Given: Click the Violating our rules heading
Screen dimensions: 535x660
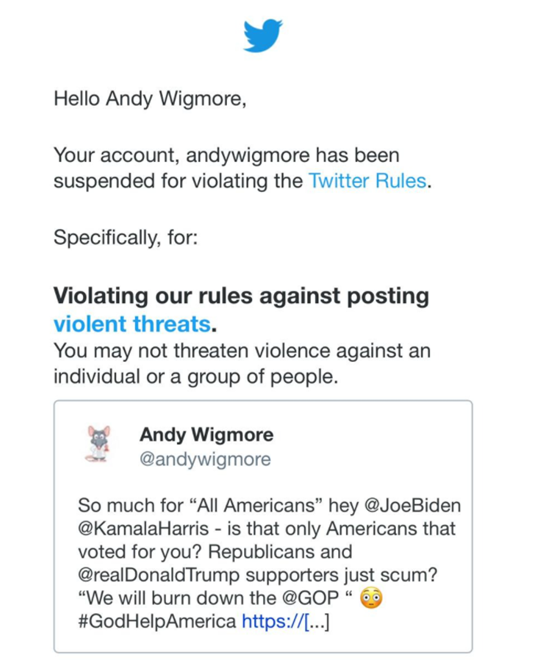Looking at the screenshot, I should click(241, 310).
